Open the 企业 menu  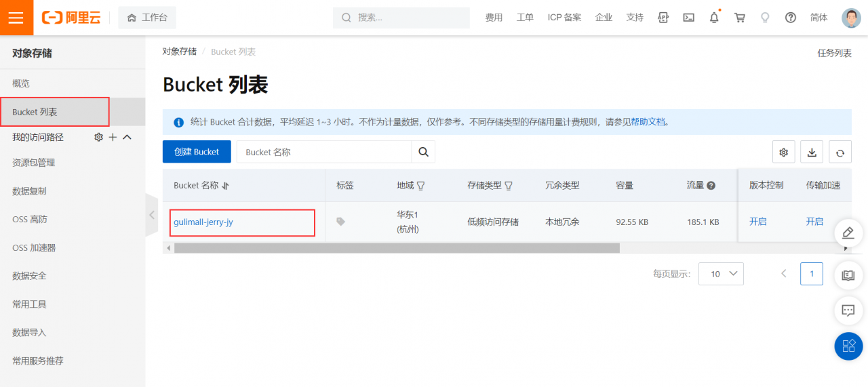point(604,18)
